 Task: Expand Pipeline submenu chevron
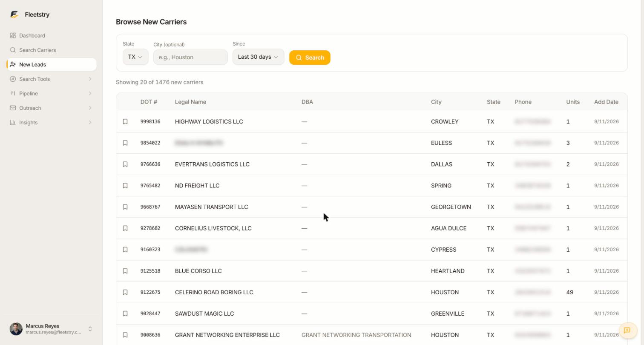[90, 94]
